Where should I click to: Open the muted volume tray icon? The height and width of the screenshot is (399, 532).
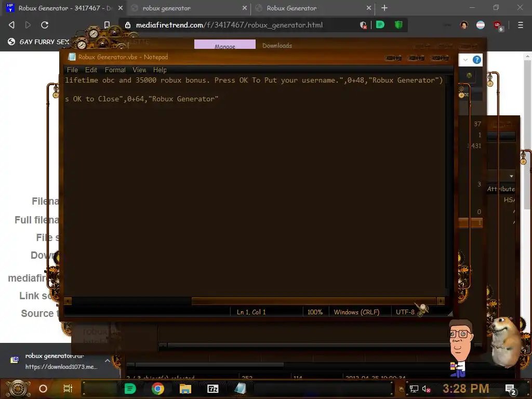pyautogui.click(x=426, y=389)
